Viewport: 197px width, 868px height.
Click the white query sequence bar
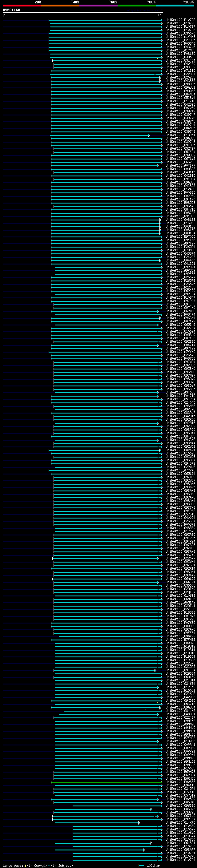(83, 13)
